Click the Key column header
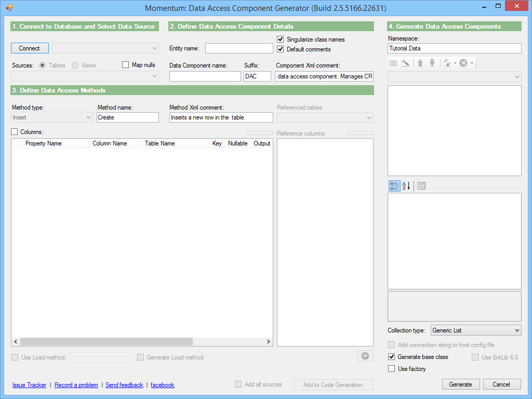 click(217, 143)
